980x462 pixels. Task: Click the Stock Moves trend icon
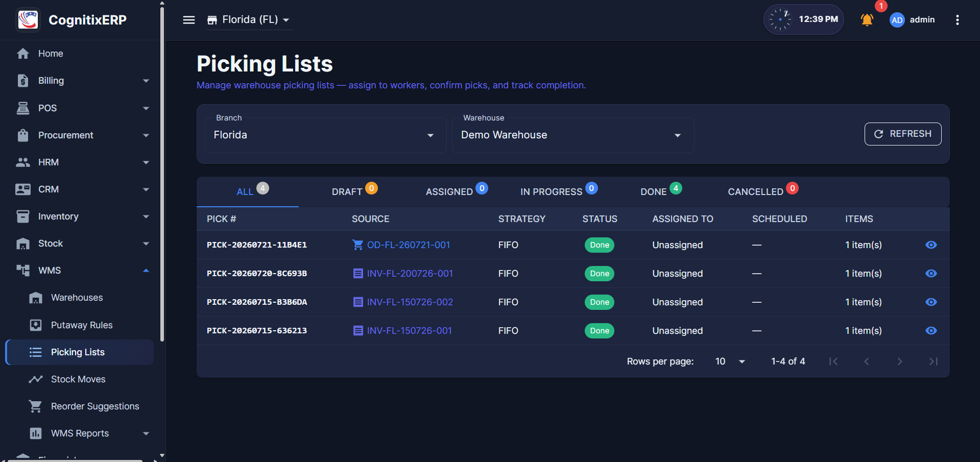tap(36, 379)
